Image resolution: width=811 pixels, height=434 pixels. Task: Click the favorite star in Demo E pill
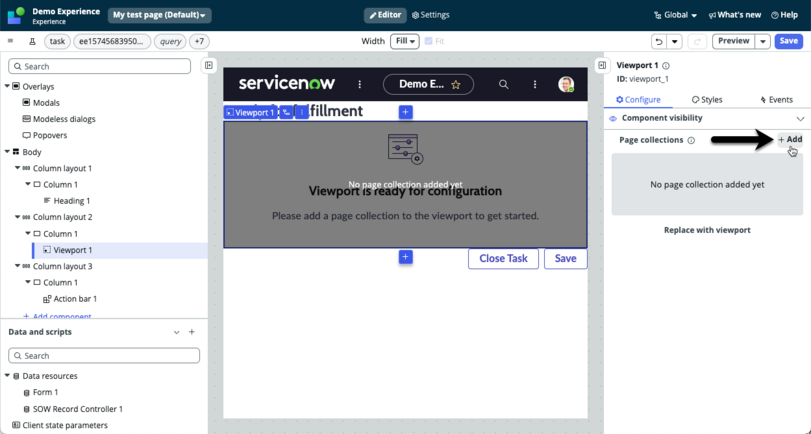[456, 85]
